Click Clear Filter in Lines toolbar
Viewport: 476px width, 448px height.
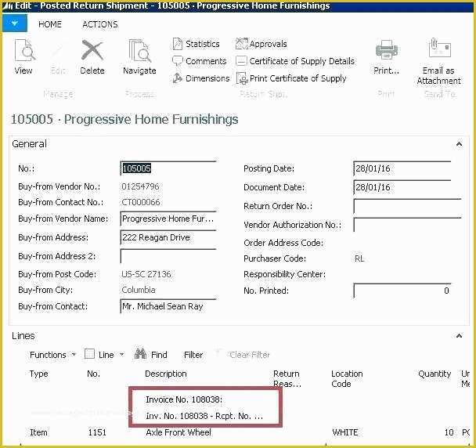[x=250, y=355]
